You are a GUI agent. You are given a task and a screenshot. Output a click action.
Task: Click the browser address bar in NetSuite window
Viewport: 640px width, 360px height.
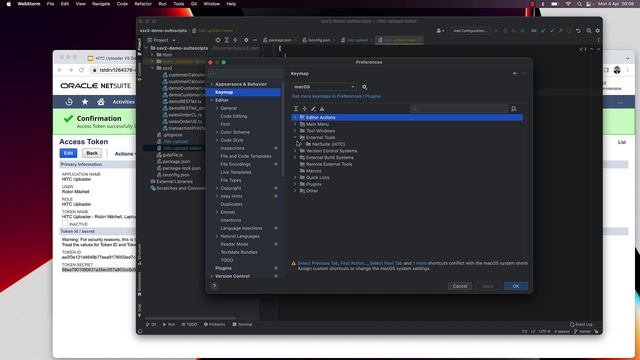click(x=114, y=70)
